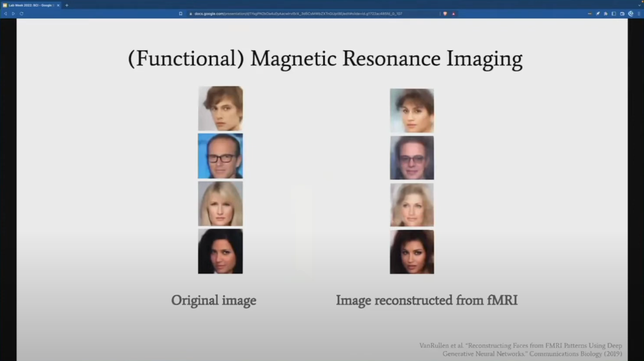Expand the tab search chevron
The image size is (644, 361).
[640, 5]
